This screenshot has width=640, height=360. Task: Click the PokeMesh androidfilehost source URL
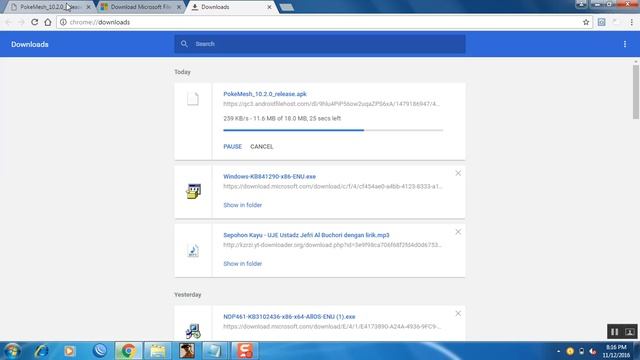[331, 104]
